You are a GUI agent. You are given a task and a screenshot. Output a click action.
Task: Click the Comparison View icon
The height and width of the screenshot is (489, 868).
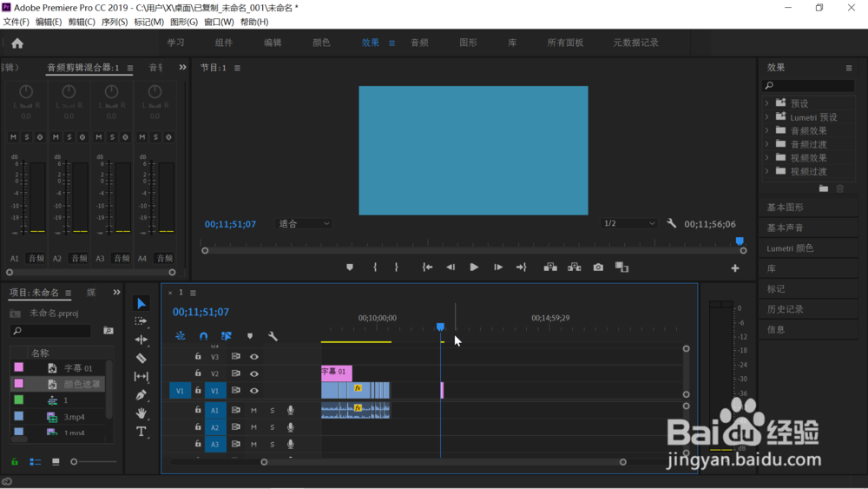pos(621,268)
